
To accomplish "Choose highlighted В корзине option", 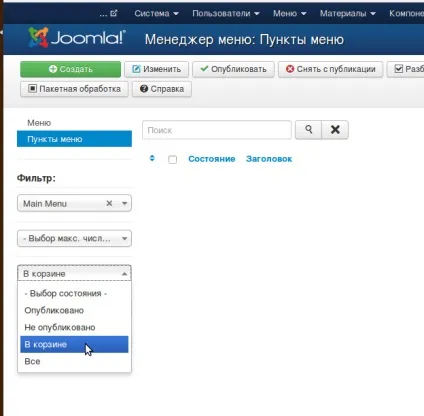I will click(x=74, y=344).
